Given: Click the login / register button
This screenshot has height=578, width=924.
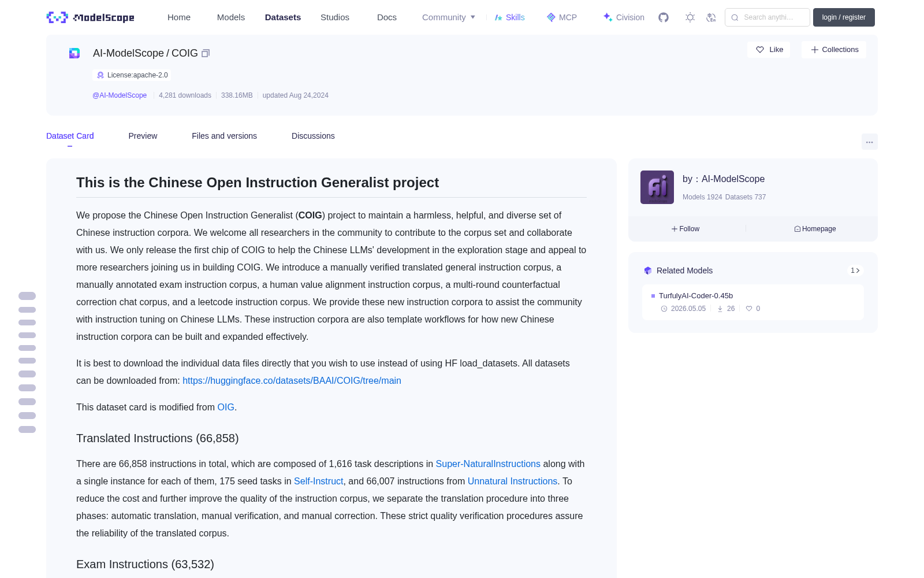Looking at the screenshot, I should click(844, 17).
